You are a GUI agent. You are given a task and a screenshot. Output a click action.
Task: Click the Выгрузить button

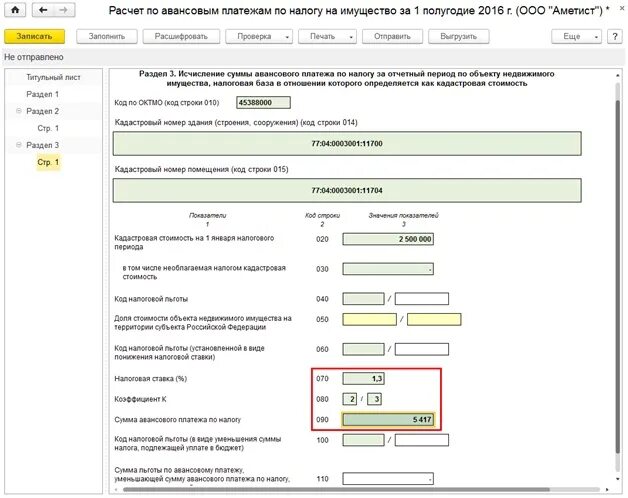[459, 36]
